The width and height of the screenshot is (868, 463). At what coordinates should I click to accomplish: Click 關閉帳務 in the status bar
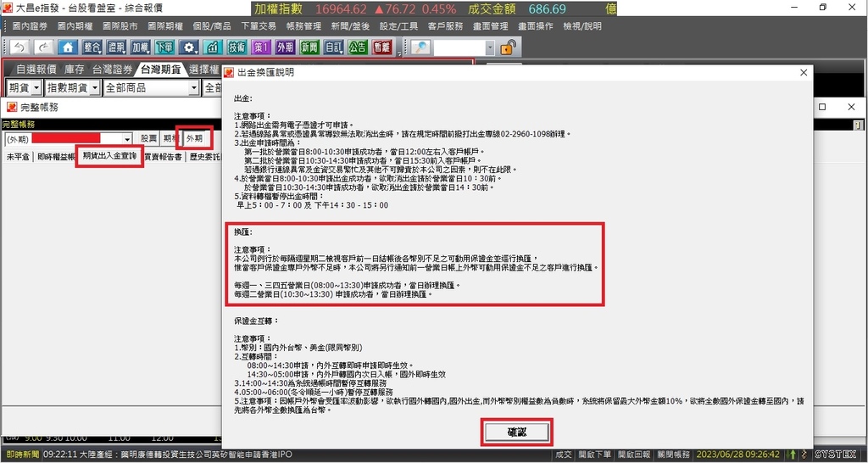point(673,455)
